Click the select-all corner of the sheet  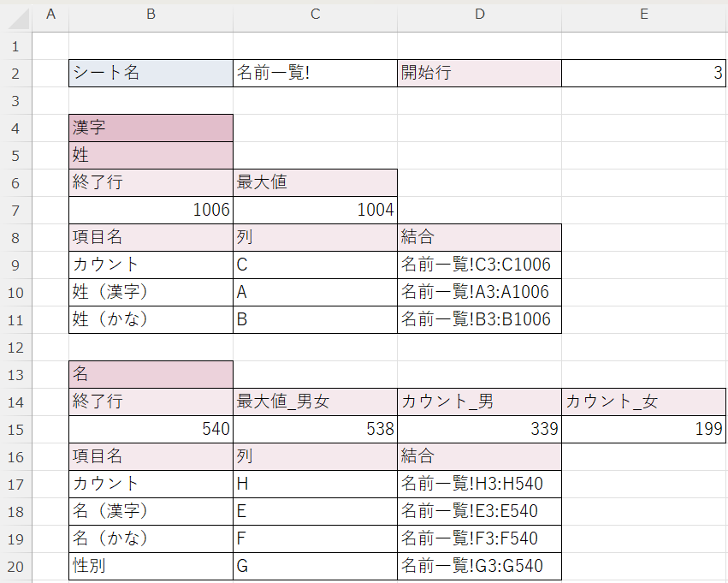click(15, 15)
